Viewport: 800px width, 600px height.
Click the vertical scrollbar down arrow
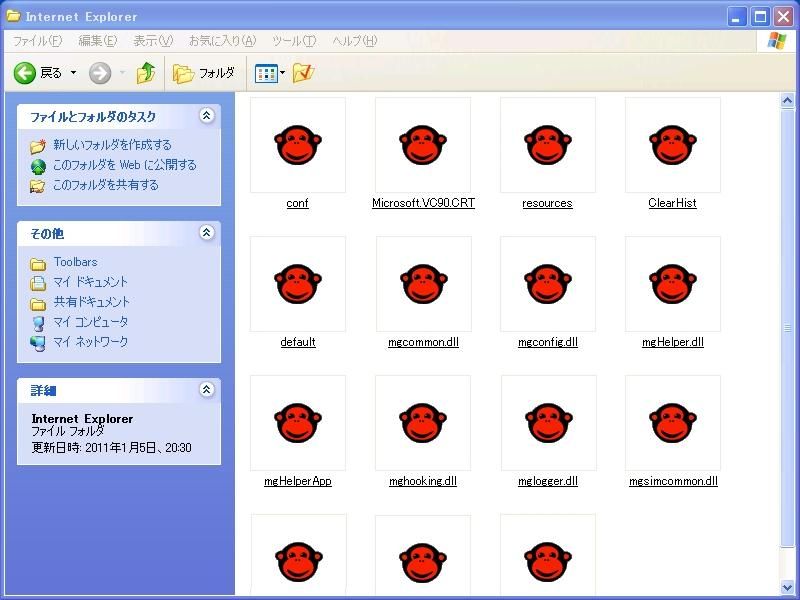[788, 587]
